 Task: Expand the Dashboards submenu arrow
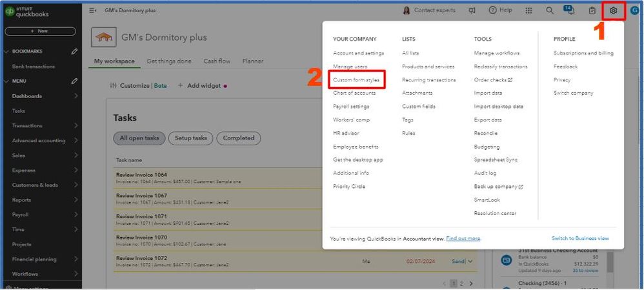[x=76, y=96]
